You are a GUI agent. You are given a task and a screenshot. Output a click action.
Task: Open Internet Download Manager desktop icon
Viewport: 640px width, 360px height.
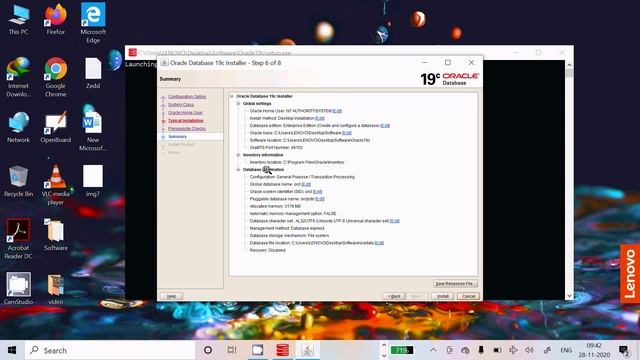18,77
